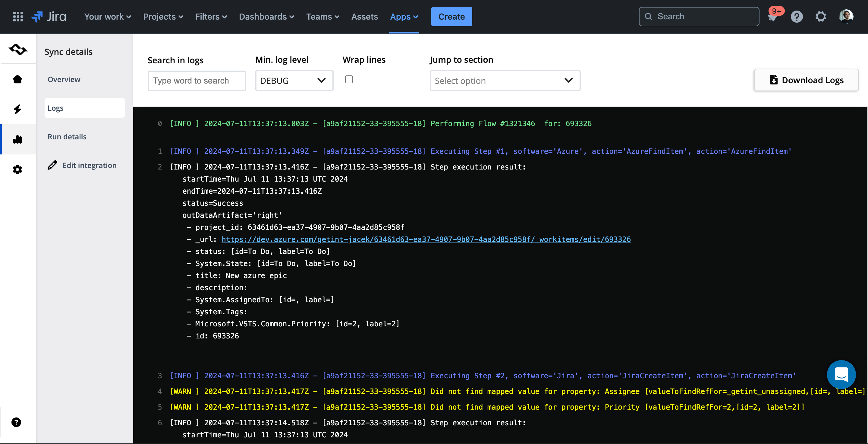Expand the Filters menu
This screenshot has height=444, width=868.
coord(211,17)
